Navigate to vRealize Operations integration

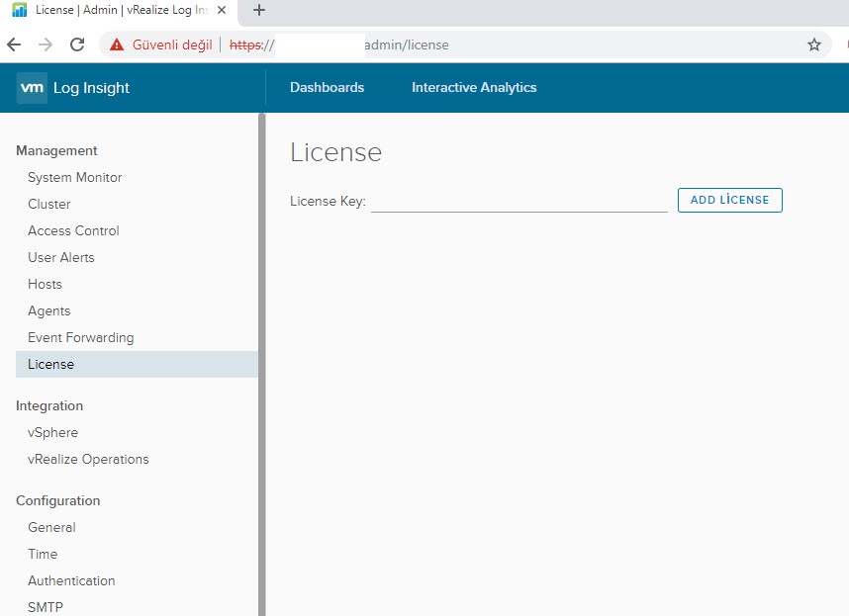[x=88, y=460]
